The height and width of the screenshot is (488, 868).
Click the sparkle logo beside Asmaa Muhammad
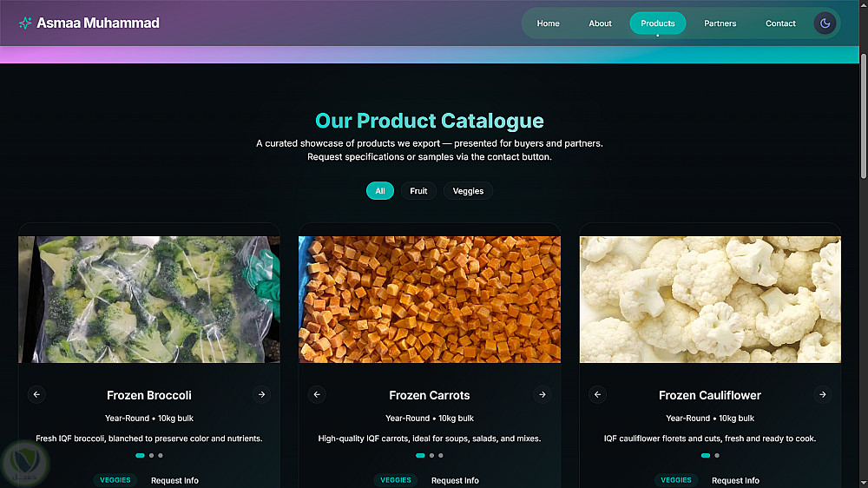click(25, 23)
